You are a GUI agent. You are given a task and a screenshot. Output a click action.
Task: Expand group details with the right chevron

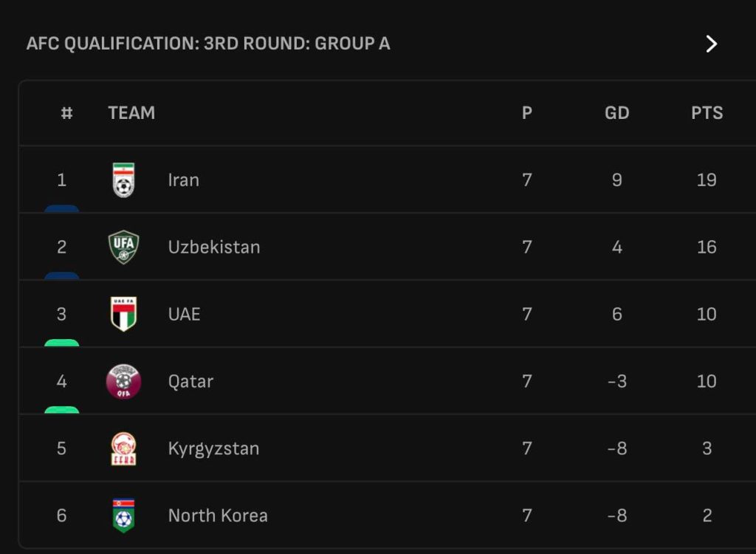(x=711, y=44)
